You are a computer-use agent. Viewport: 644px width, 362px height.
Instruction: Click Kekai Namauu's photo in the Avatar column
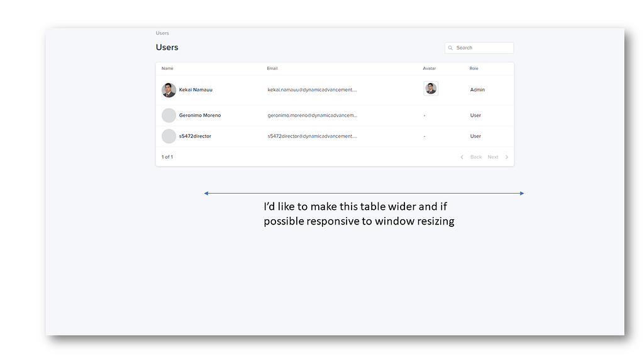[430, 88]
